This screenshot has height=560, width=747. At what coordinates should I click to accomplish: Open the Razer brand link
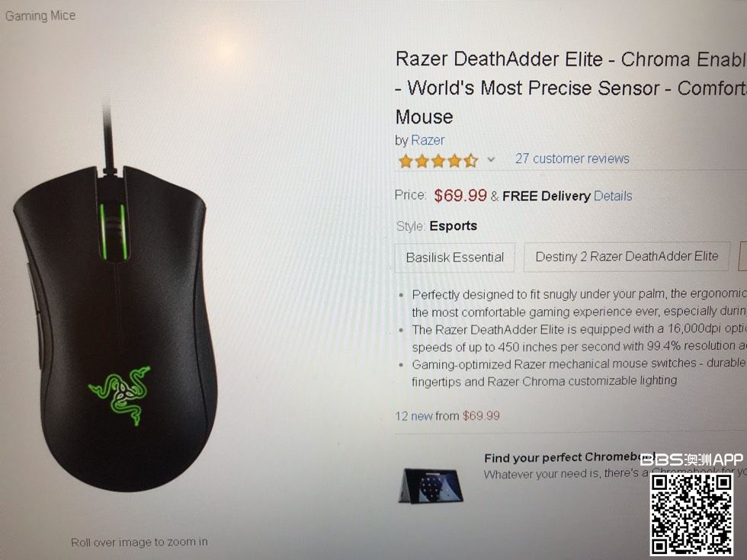[x=428, y=140]
